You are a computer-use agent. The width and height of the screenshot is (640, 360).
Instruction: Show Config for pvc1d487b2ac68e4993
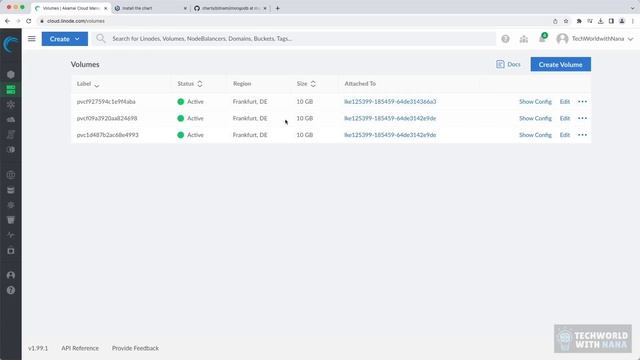(535, 135)
